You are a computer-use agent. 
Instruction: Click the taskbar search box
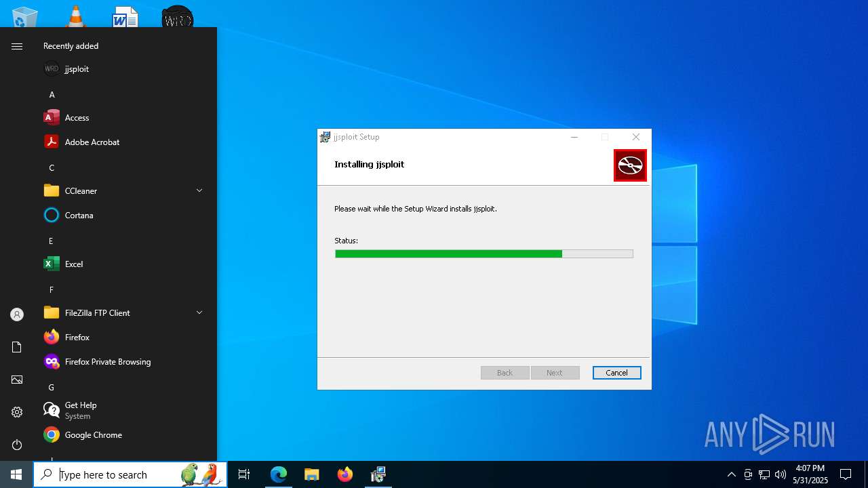coord(130,474)
